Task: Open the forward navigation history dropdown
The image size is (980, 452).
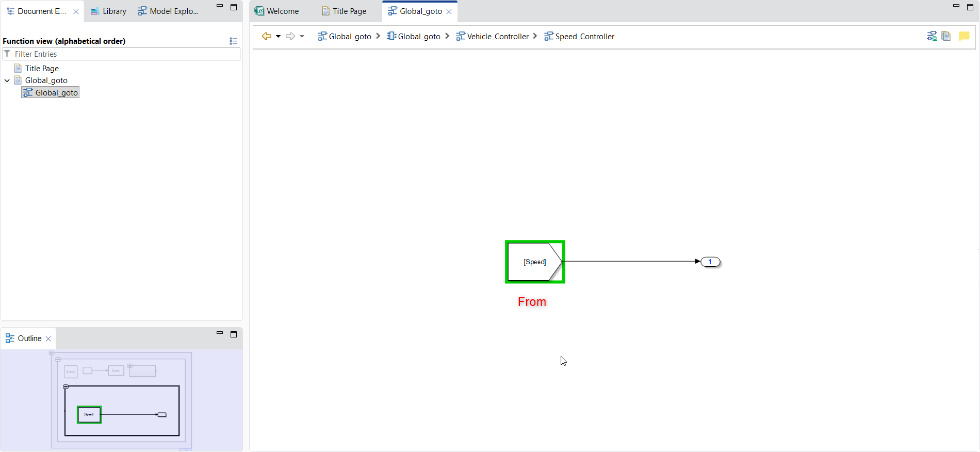Action: pos(302,36)
